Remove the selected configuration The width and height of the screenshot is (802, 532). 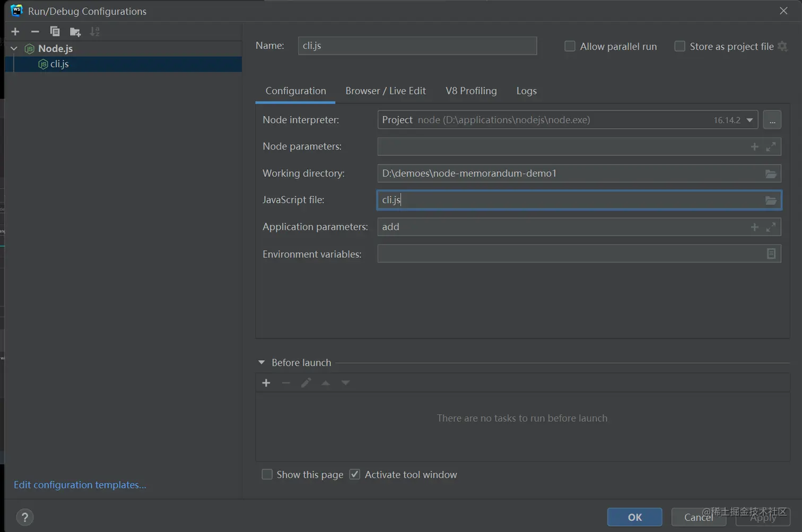pos(35,32)
